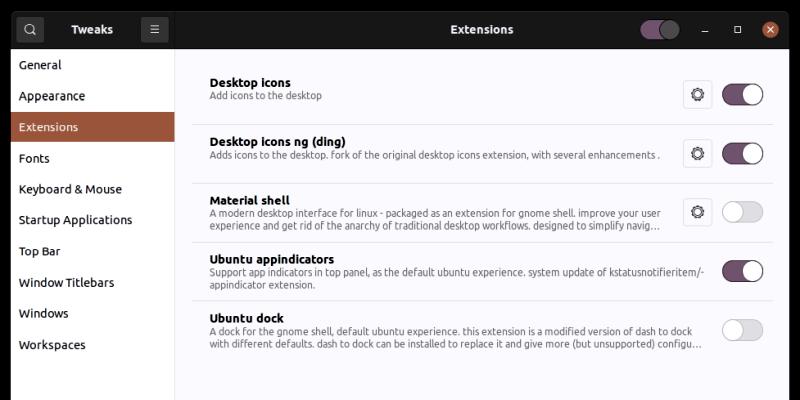Screen dimensions: 800x400
Task: Select General in the sidebar
Action: point(40,65)
